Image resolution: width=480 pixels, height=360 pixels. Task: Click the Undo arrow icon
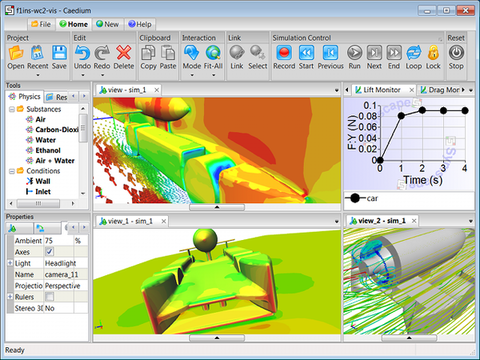(x=82, y=53)
